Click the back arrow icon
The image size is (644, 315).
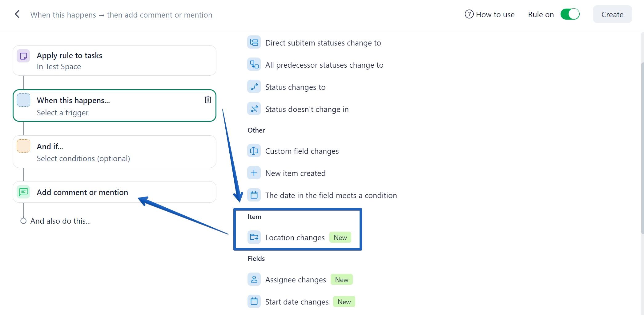tap(17, 14)
